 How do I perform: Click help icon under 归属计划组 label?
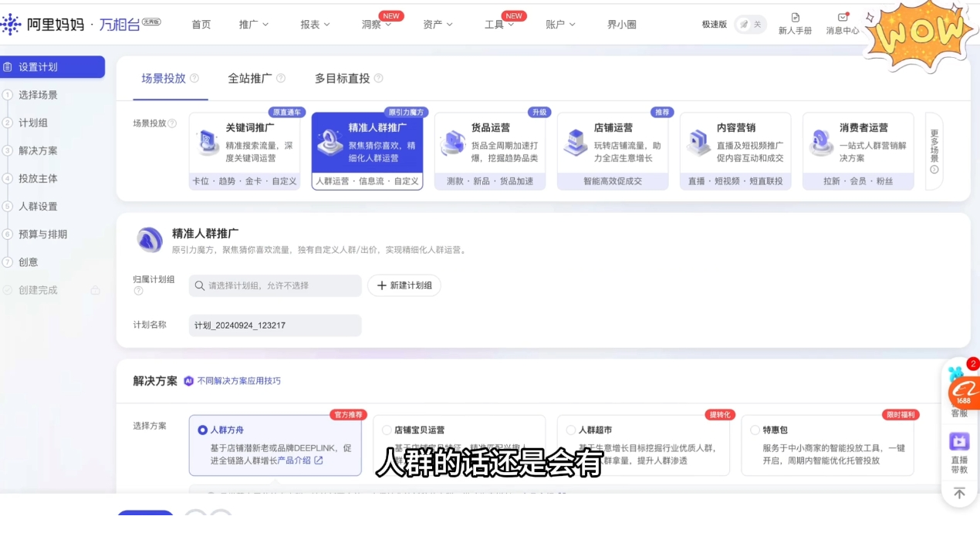138,291
